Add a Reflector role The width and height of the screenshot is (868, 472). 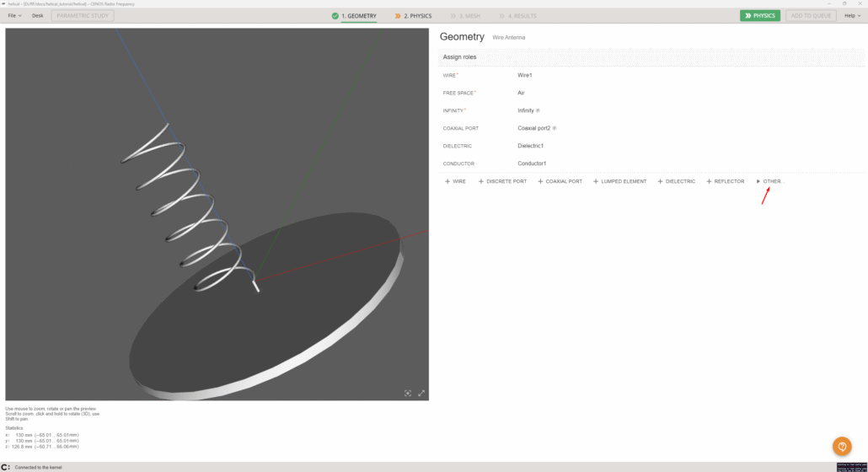point(725,181)
